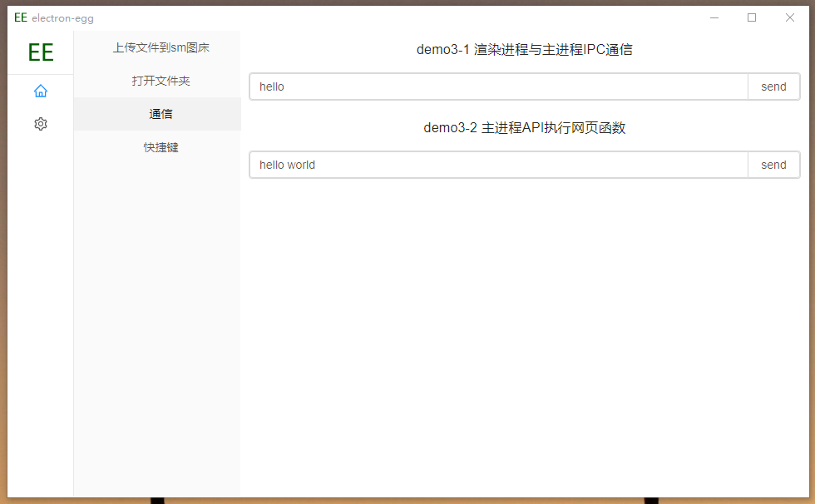The height and width of the screenshot is (504, 815).
Task: Minimize the electron-egg window
Action: (714, 17)
